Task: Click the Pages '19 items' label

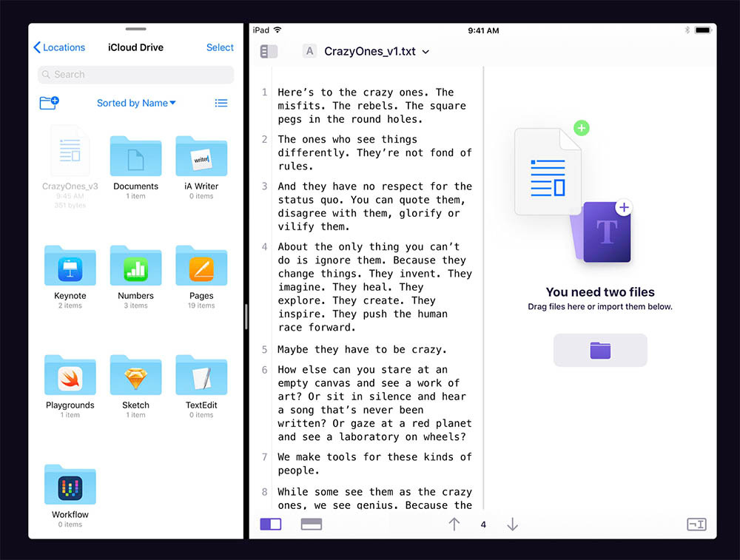Action: (201, 306)
